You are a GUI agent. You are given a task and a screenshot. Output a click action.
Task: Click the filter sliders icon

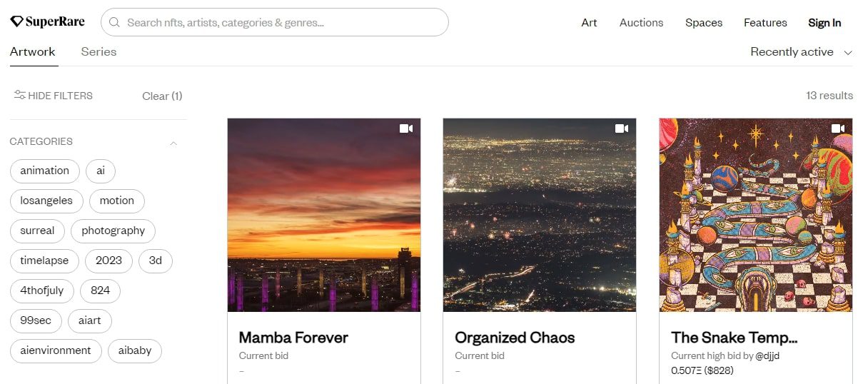click(x=19, y=95)
